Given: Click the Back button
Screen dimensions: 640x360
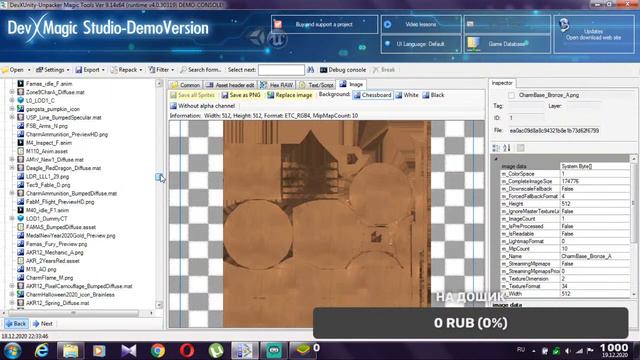Looking at the screenshot, I should point(16,324).
